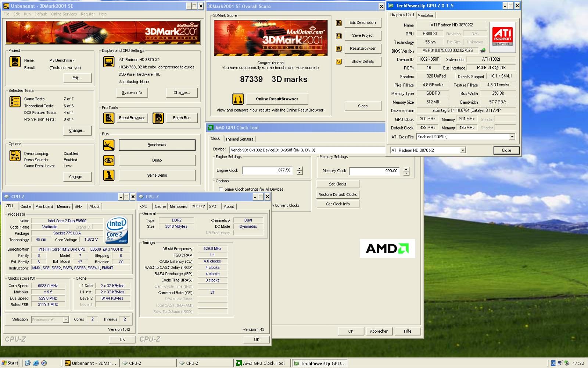The height and width of the screenshot is (368, 588).
Task: Decrease the Memory Clock value with spinner
Action: pyautogui.click(x=406, y=173)
